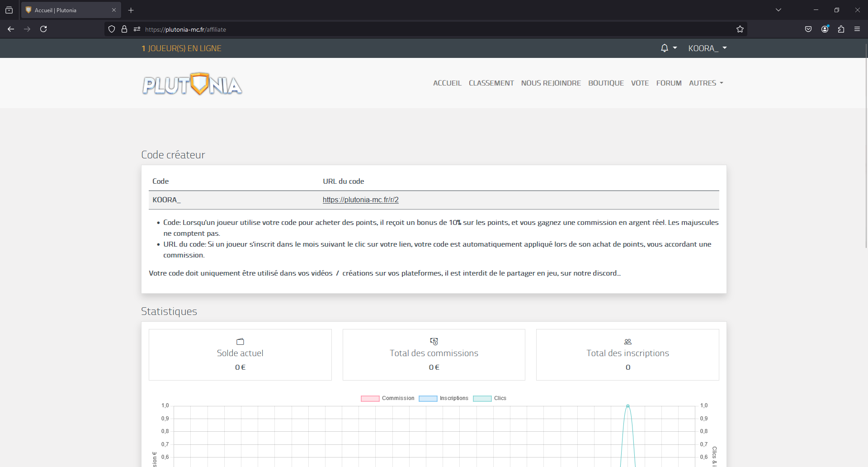The height and width of the screenshot is (467, 868).
Task: Reload the page with refresh icon
Action: coord(43,29)
